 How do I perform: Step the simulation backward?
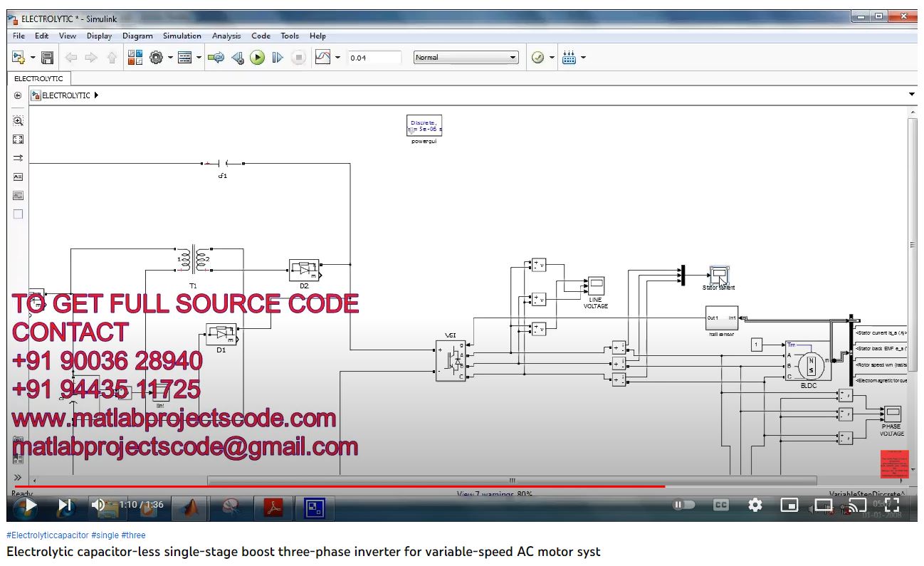coord(238,58)
